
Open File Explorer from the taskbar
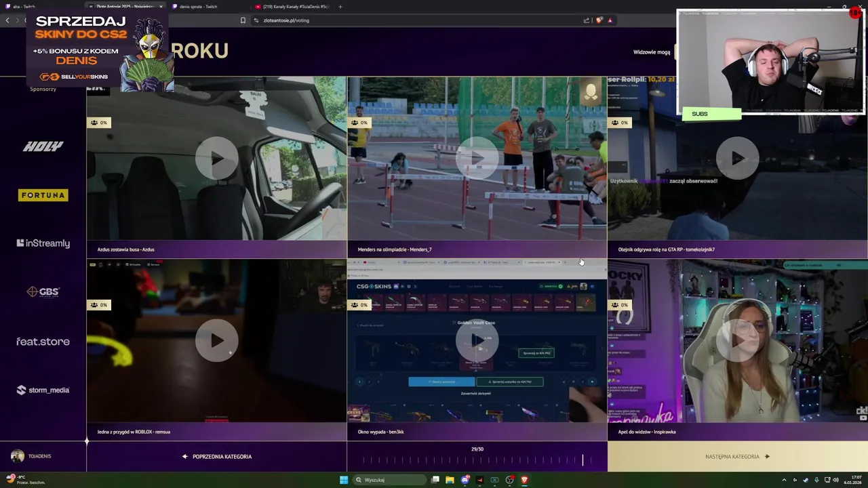pos(450,480)
